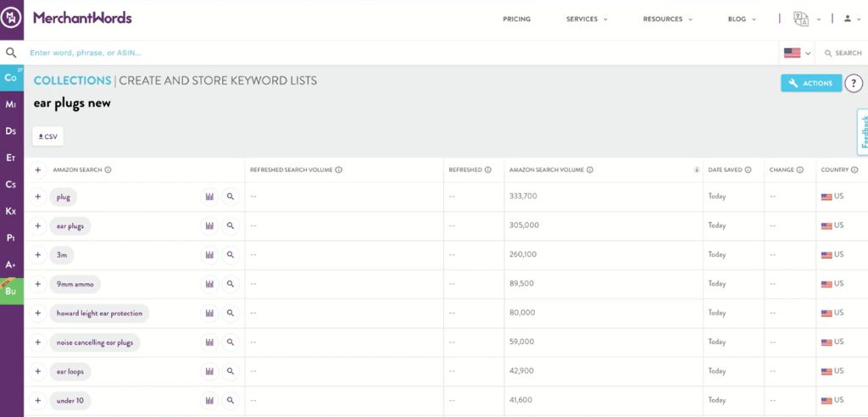Screen dimensions: 868x417
Task: Click the keyword search input field
Action: click(401, 53)
